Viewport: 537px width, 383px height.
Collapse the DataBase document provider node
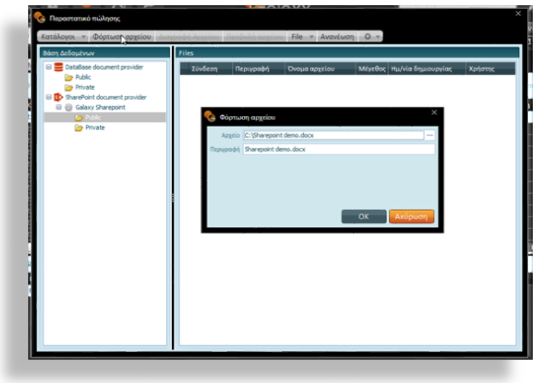[x=49, y=67]
